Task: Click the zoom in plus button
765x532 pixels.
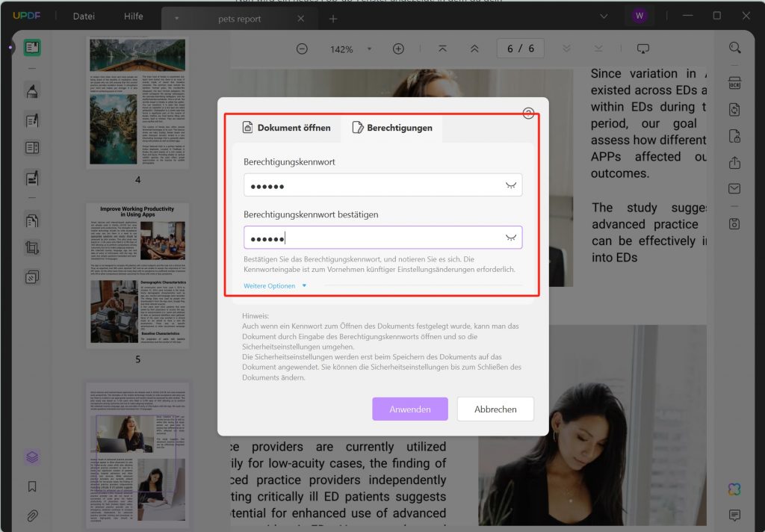Action: pyautogui.click(x=398, y=49)
